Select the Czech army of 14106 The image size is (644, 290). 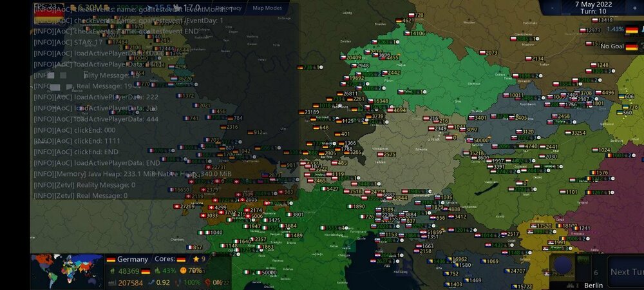tap(414, 34)
